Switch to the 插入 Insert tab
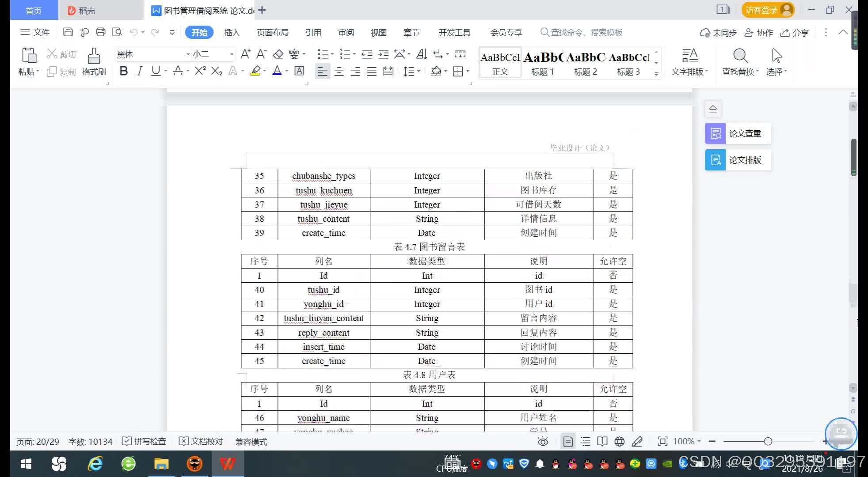Screen dimensions: 868x477 coord(232,32)
